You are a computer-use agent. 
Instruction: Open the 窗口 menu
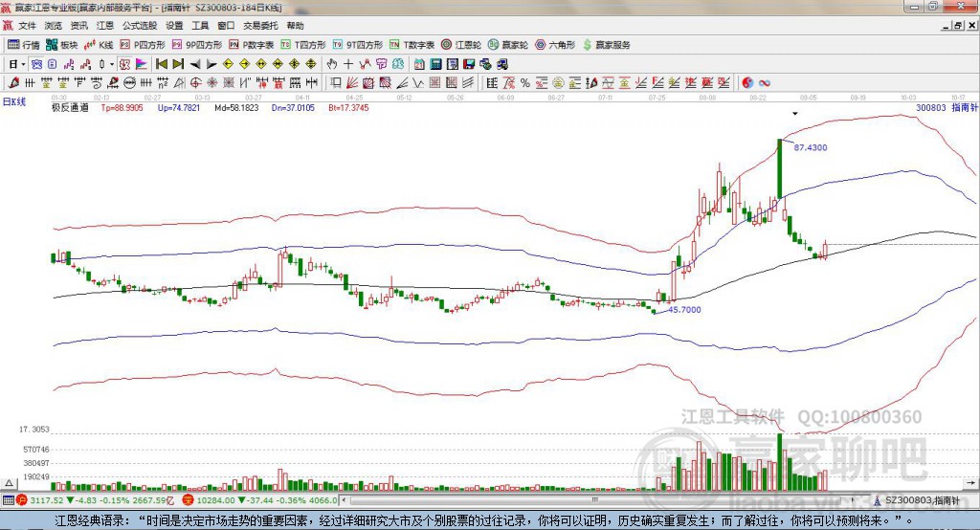point(226,26)
